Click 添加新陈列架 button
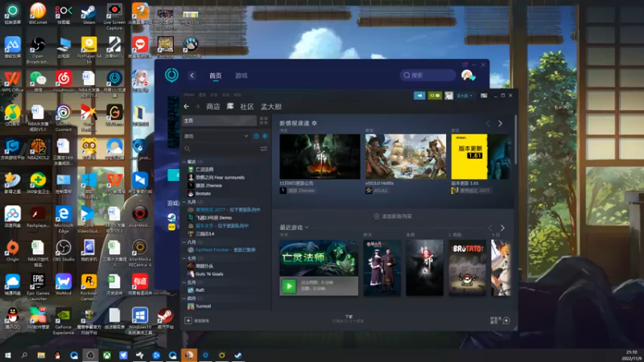Viewport: 644px width, 362px height. 393,216
